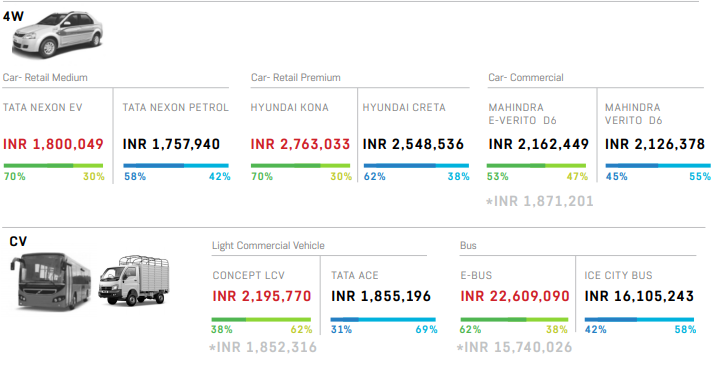Image resolution: width=719 pixels, height=389 pixels.
Task: Click the silver sedan car image
Action: (57, 35)
